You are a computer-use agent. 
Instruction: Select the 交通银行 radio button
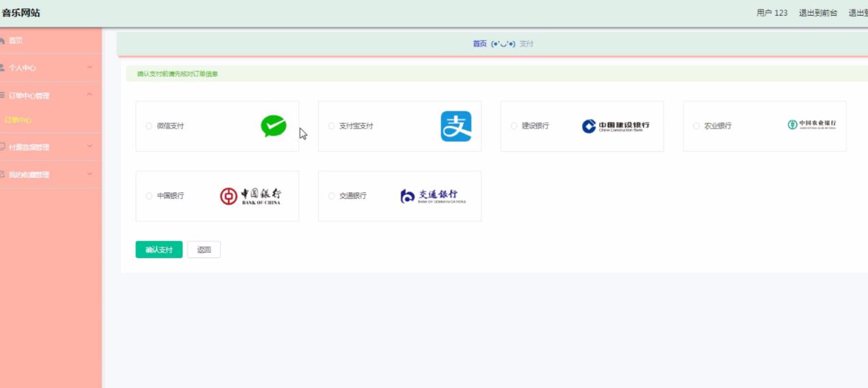[x=332, y=196]
